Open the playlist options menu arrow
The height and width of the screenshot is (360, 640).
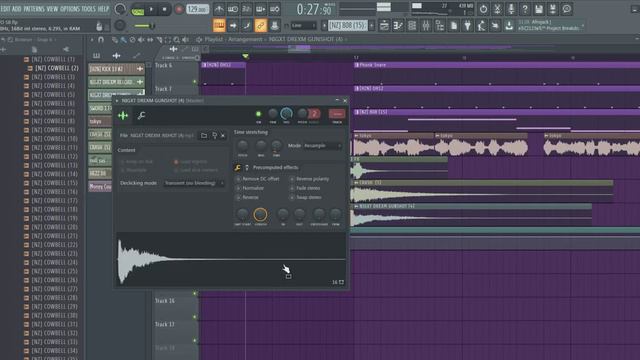click(x=92, y=40)
